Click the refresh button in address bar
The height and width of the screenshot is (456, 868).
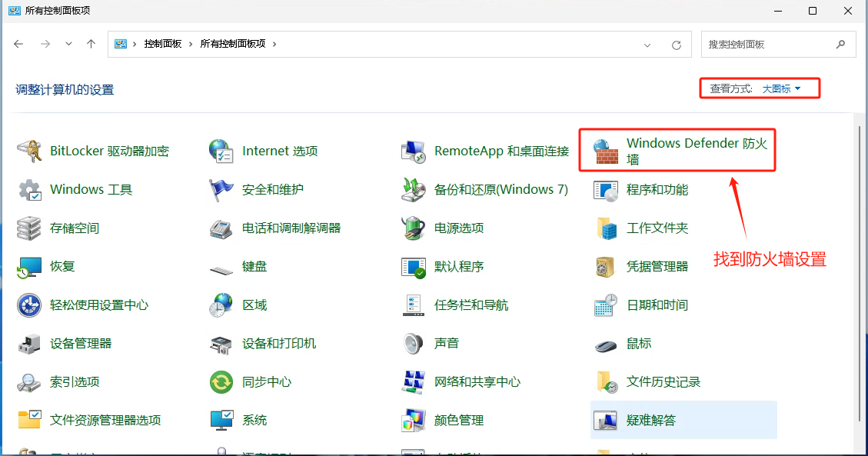[x=677, y=45]
